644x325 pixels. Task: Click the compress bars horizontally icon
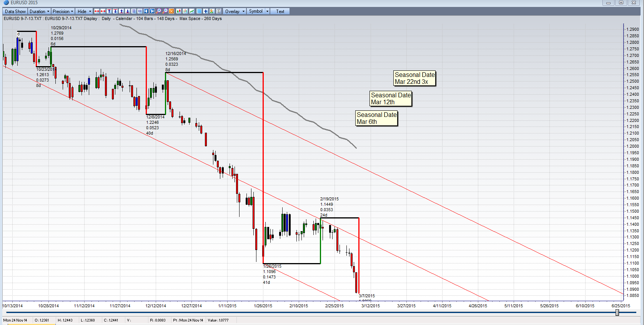pos(97,11)
